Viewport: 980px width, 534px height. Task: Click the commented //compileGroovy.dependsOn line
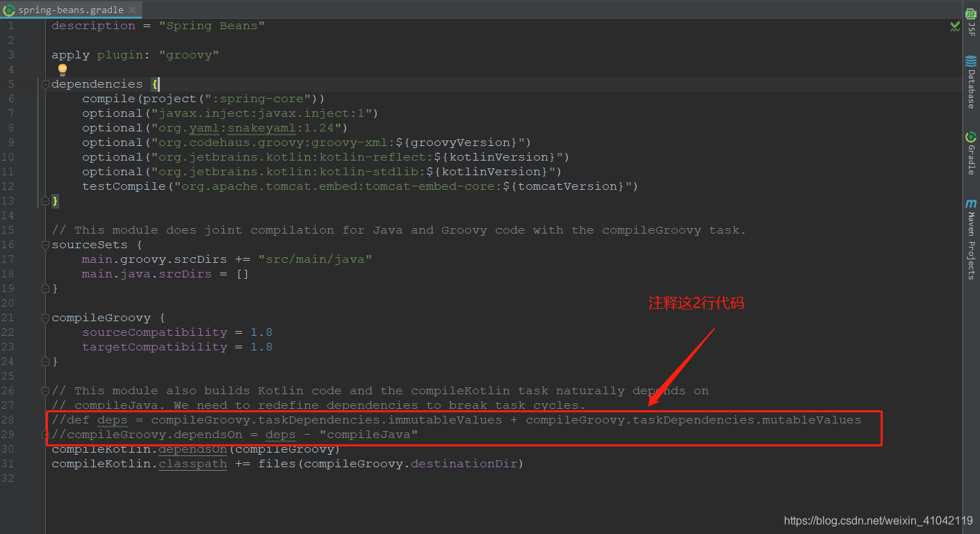[x=235, y=435]
